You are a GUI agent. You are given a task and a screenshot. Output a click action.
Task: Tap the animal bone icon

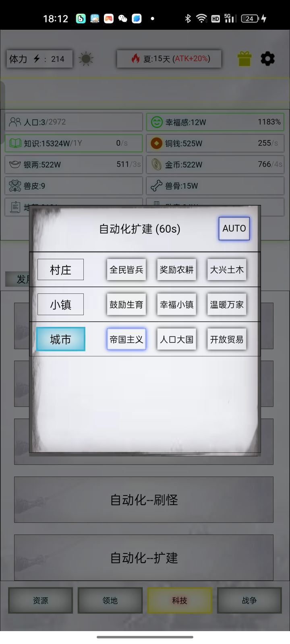tap(156, 186)
